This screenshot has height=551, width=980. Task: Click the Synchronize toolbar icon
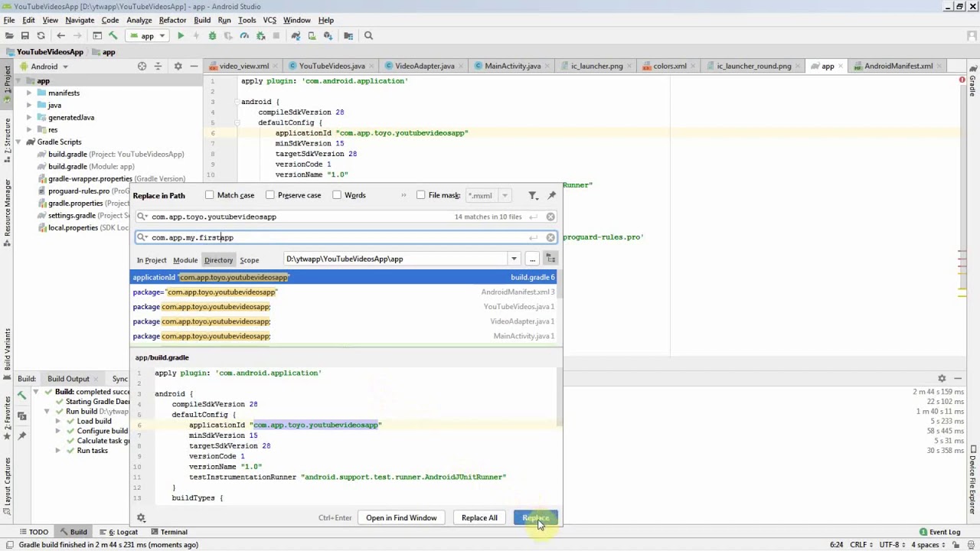41,35
